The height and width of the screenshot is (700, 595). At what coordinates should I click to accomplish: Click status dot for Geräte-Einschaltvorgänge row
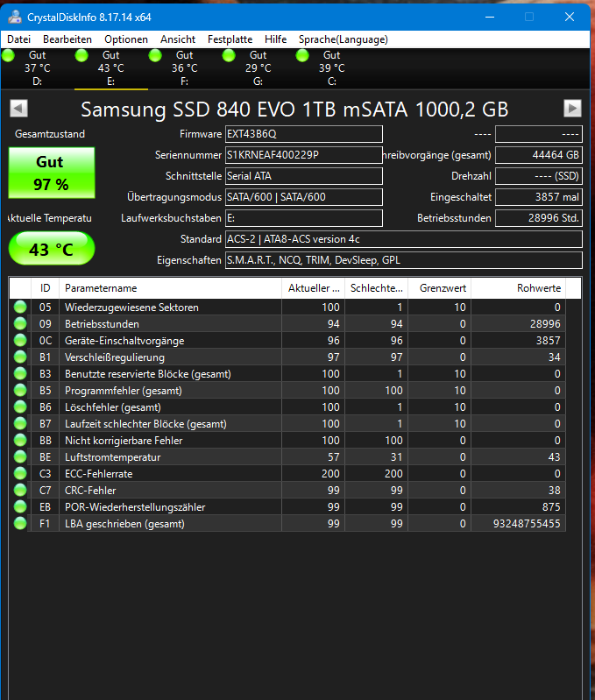coord(20,340)
